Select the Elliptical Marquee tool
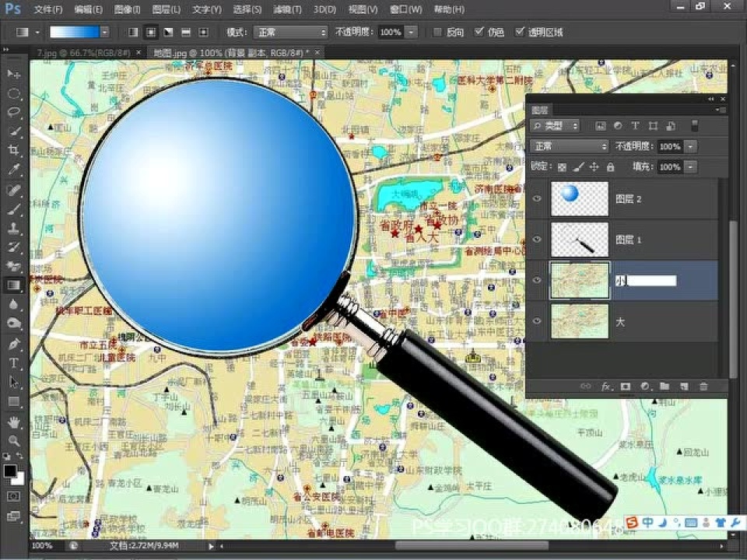The width and height of the screenshot is (747, 560). [x=14, y=93]
